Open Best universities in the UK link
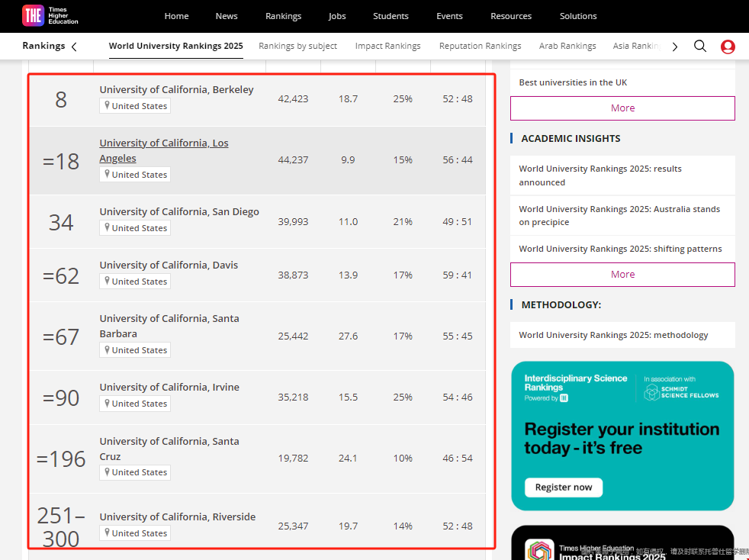The width and height of the screenshot is (749, 560). (573, 82)
